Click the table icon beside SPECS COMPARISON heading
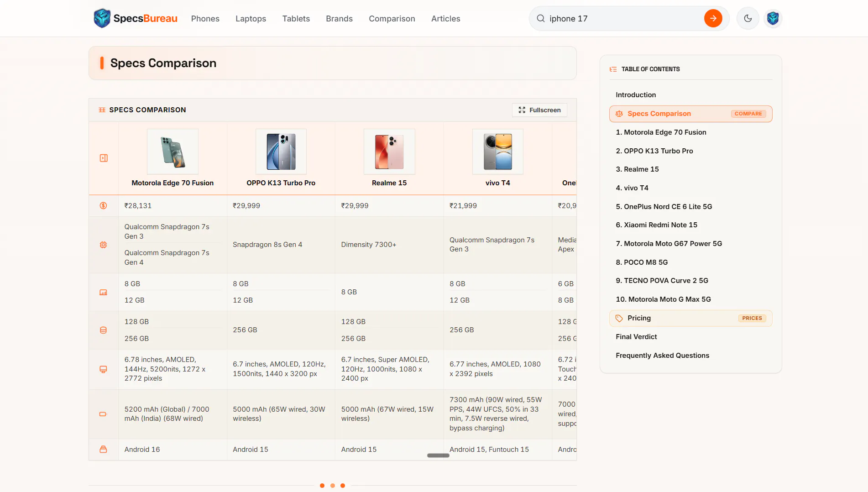This screenshot has height=492, width=868. click(102, 110)
